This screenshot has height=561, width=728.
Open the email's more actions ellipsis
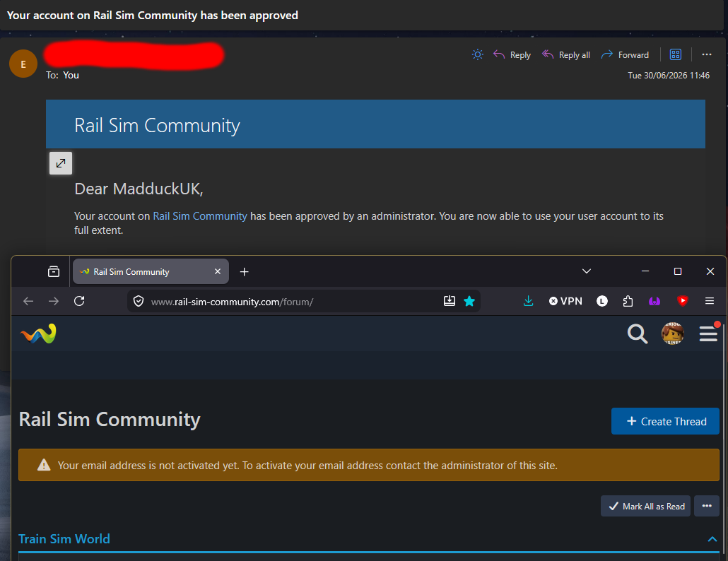pos(707,54)
